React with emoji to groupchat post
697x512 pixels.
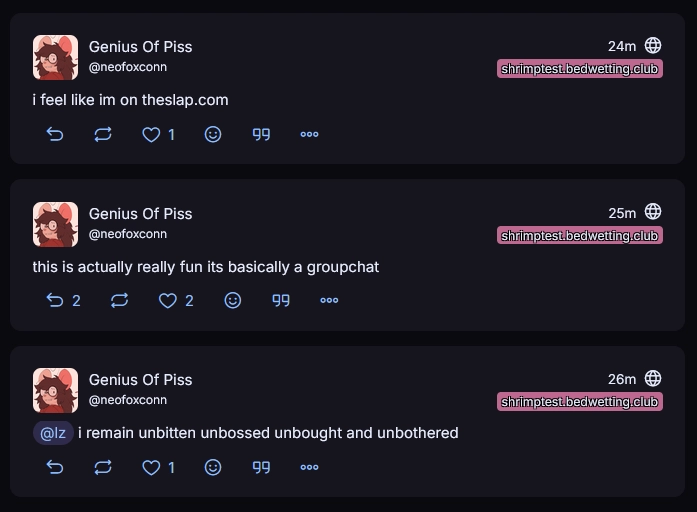point(233,300)
